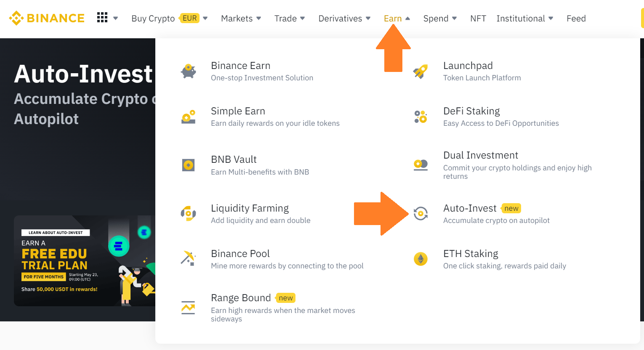This screenshot has height=350, width=644.
Task: Select the Binance Earn piggy bank icon
Action: [x=188, y=71]
